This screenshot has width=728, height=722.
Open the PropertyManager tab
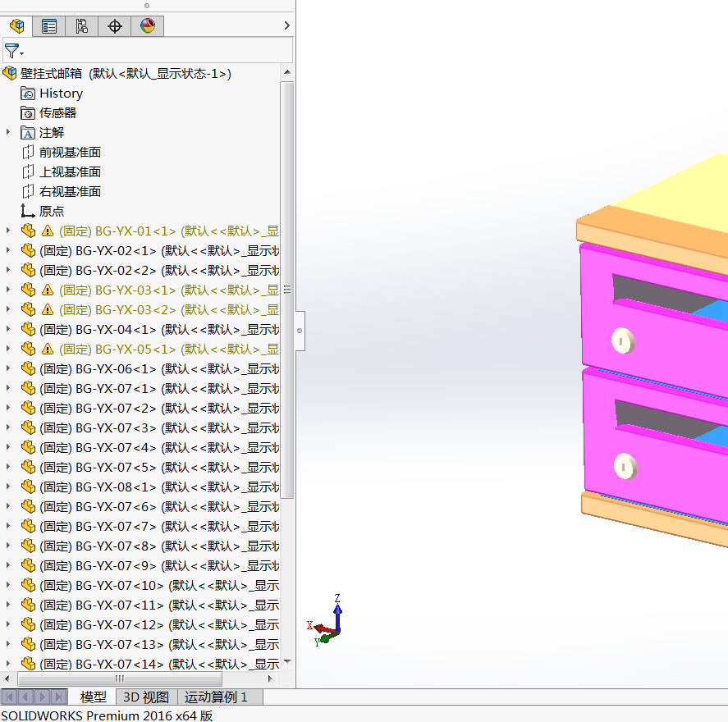coord(49,26)
